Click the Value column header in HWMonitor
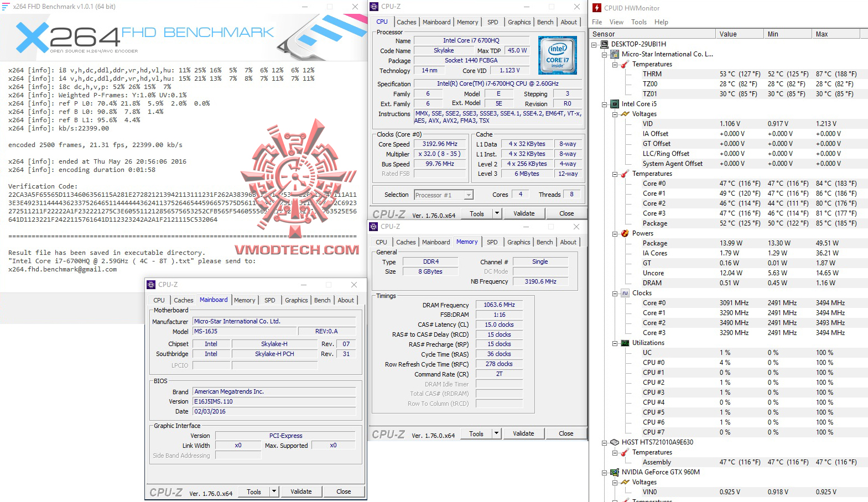This screenshot has height=502, width=868. tap(740, 34)
